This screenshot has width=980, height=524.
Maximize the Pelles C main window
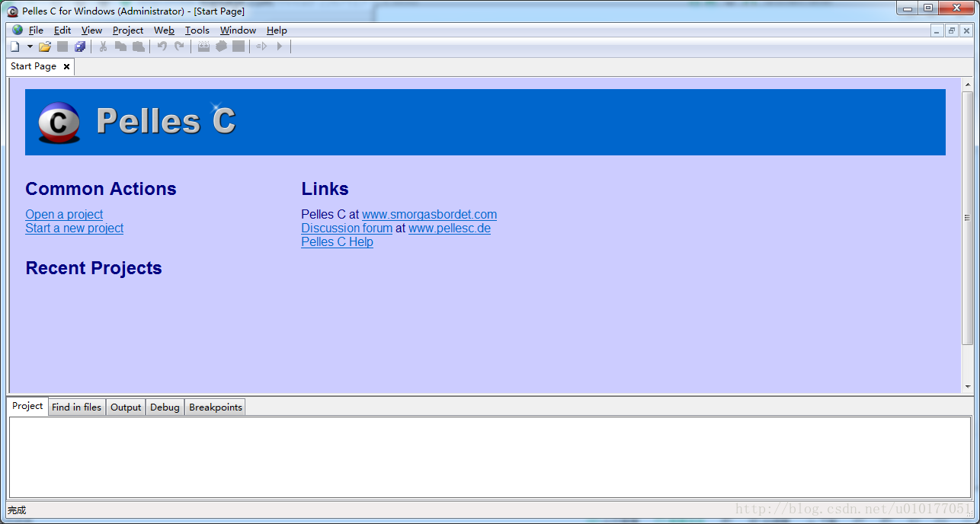pos(927,8)
